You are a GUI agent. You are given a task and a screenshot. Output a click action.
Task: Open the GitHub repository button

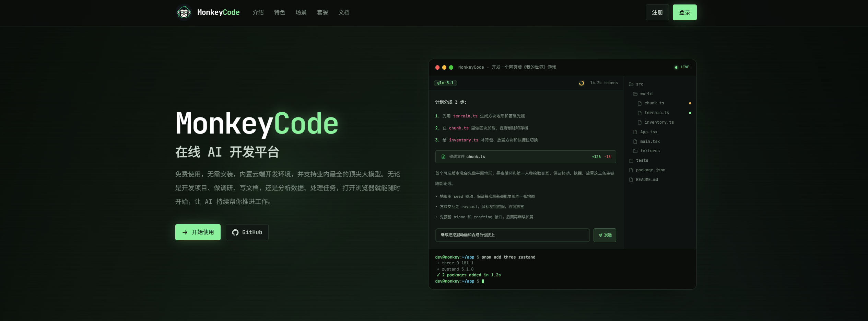pos(247,232)
